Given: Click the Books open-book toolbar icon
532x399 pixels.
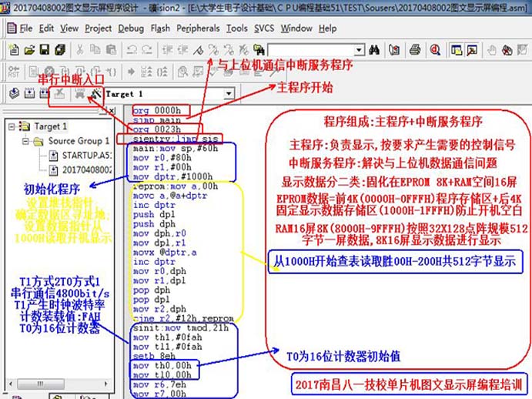Looking at the screenshot, I should (394, 50).
